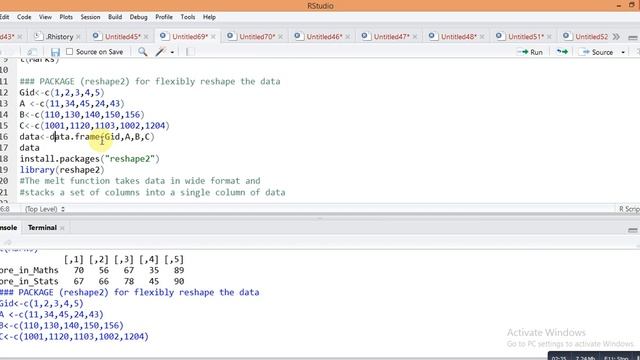Close the .Rhistory tab
Image resolution: width=640 pixels, height=360 pixels.
pyautogui.click(x=78, y=37)
